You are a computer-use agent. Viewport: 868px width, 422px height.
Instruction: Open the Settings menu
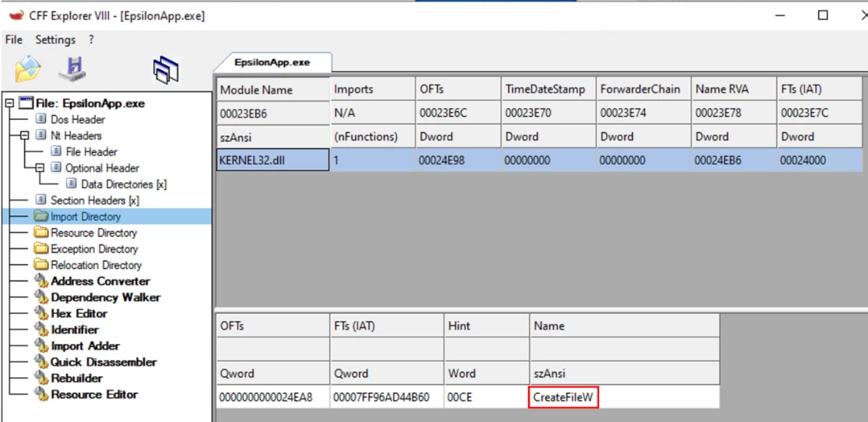pos(55,39)
